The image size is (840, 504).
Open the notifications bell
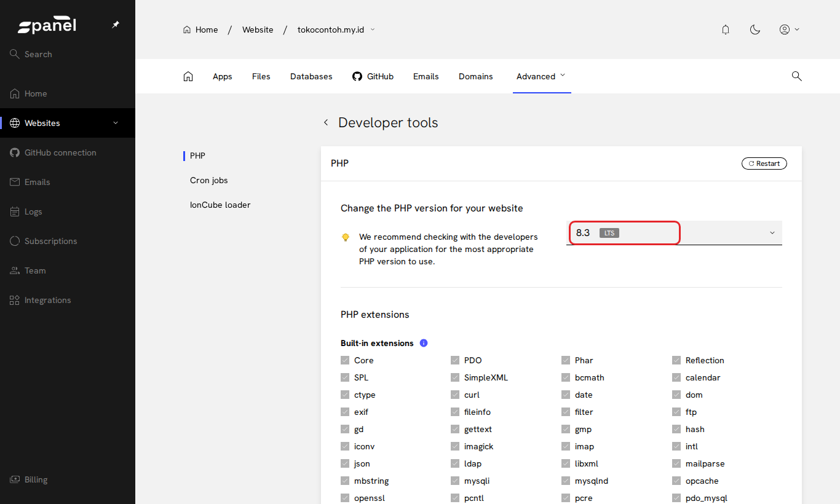pos(726,30)
